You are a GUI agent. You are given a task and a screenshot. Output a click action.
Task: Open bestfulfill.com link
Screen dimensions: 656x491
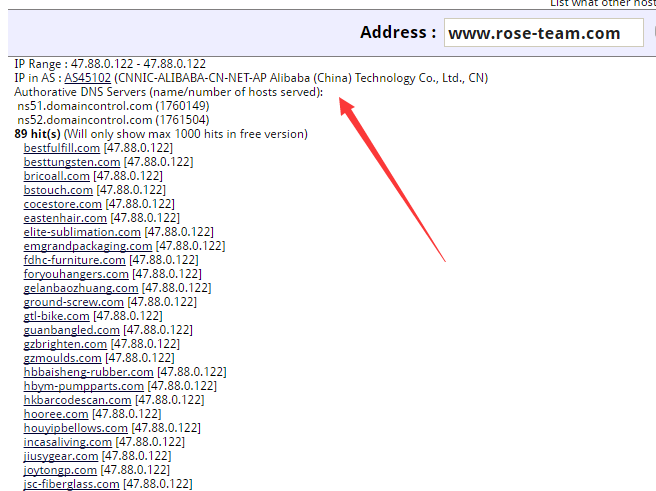point(62,148)
